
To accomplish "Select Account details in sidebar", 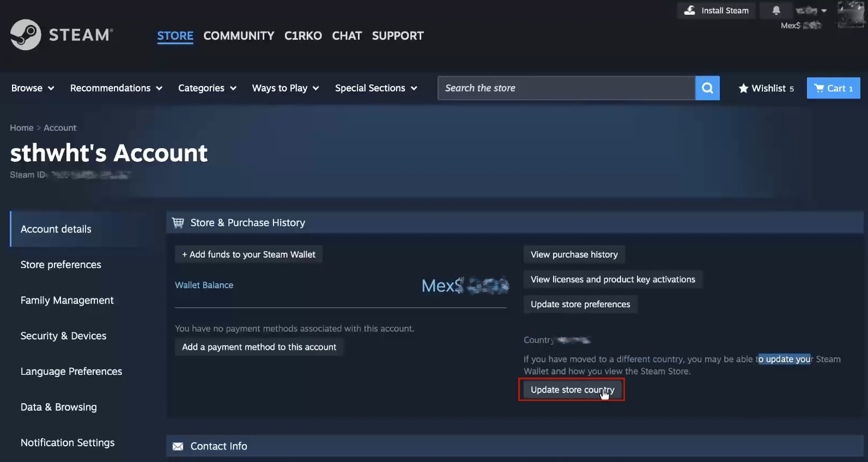I will [79, 229].
